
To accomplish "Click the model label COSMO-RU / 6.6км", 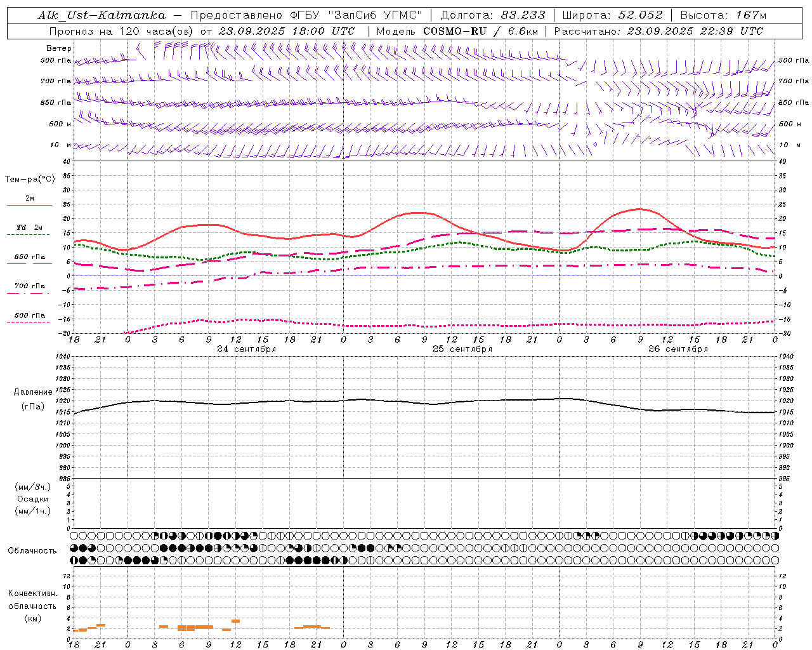I will tap(480, 31).
